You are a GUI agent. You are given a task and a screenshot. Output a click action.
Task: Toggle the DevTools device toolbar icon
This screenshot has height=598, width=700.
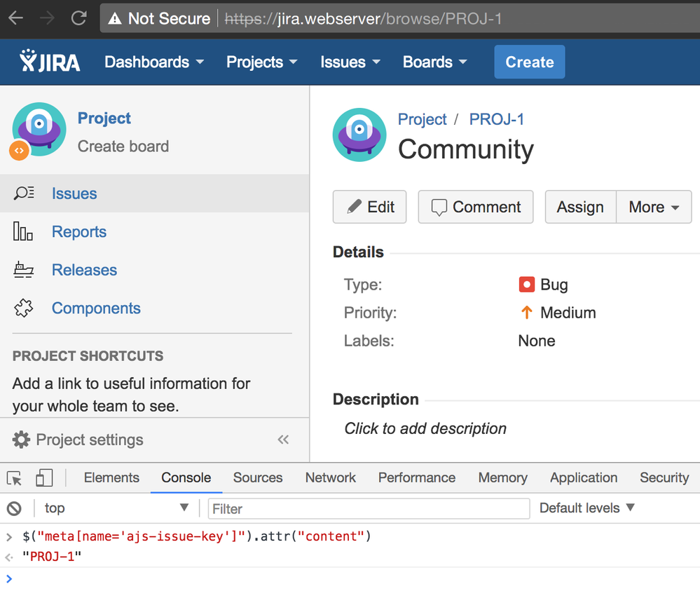[43, 478]
